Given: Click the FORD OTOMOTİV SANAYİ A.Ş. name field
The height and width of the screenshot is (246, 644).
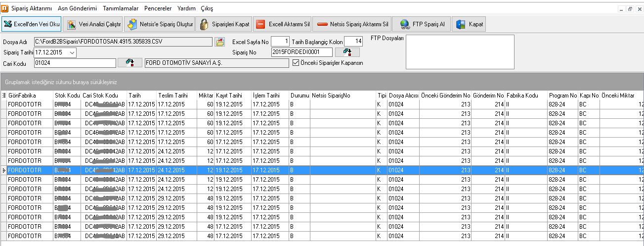Looking at the screenshot, I should click(216, 63).
